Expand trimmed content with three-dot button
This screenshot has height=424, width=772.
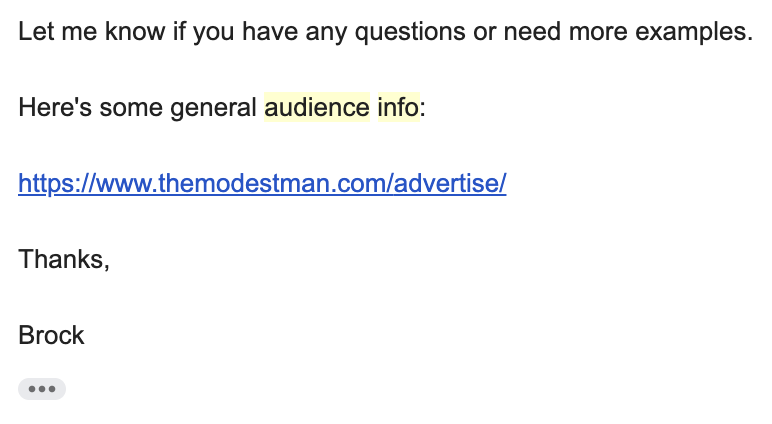pos(42,389)
